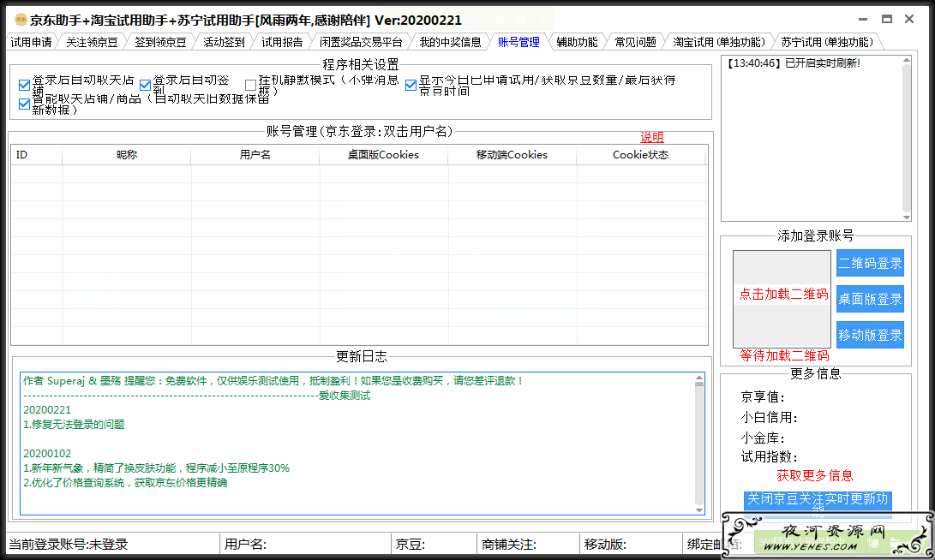
Task: Click 优化了价格查询系统 changelog line
Action: point(125,483)
